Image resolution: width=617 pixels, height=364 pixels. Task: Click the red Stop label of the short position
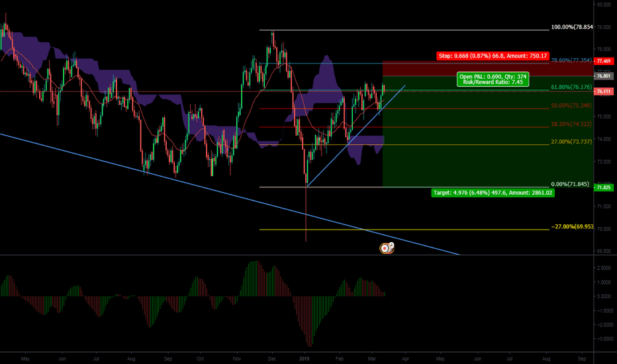[x=493, y=56]
